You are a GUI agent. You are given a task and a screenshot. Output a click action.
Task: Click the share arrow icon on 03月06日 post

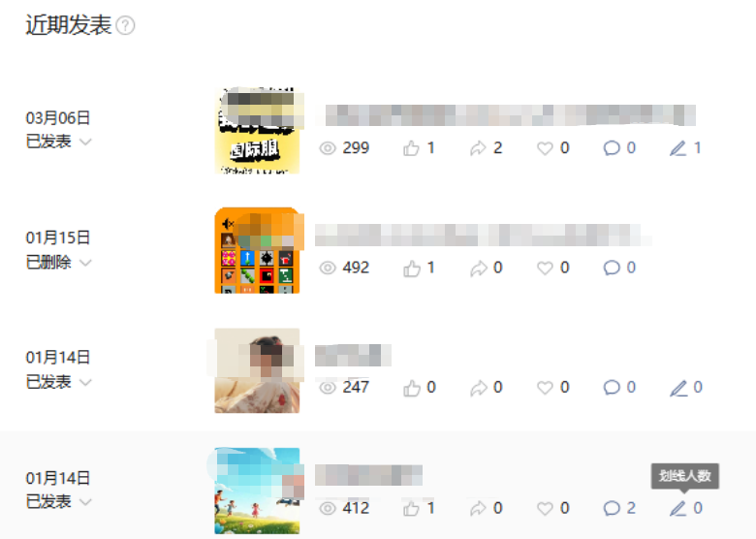478,148
